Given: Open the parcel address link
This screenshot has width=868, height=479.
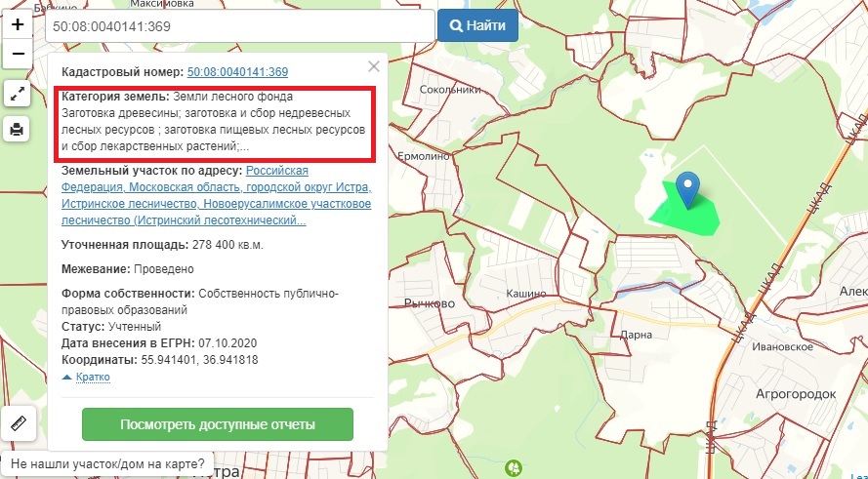Looking at the screenshot, I should click(217, 195).
